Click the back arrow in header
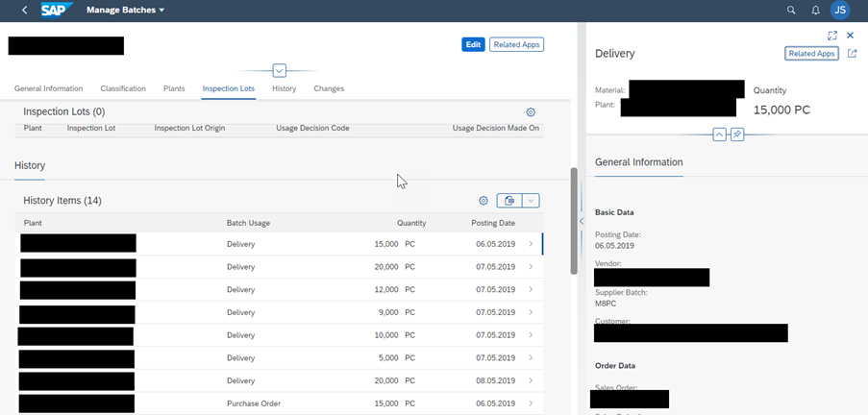The image size is (868, 415). (23, 11)
